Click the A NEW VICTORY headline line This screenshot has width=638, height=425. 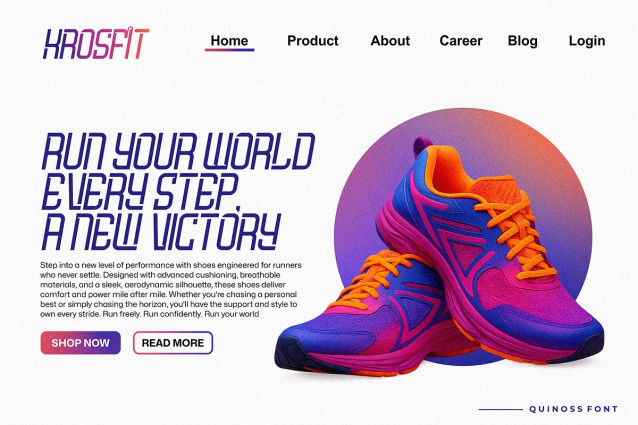point(161,231)
